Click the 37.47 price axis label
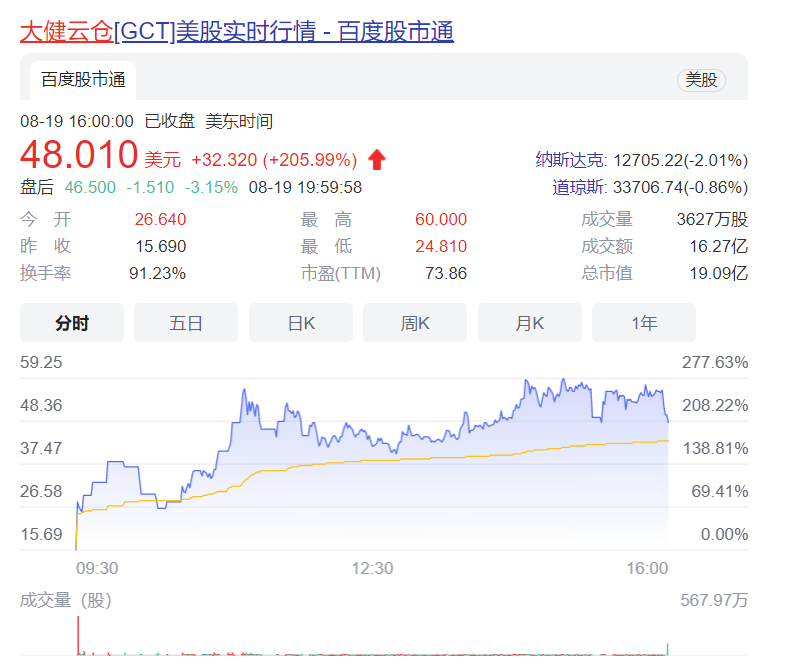Viewport: 788px width, 664px height. (x=41, y=448)
